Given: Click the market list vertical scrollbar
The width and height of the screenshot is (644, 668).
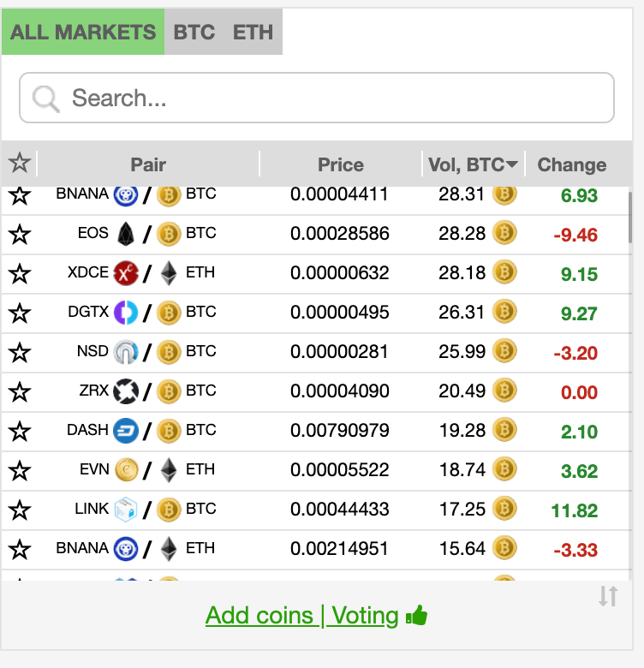Looking at the screenshot, I should (630, 218).
